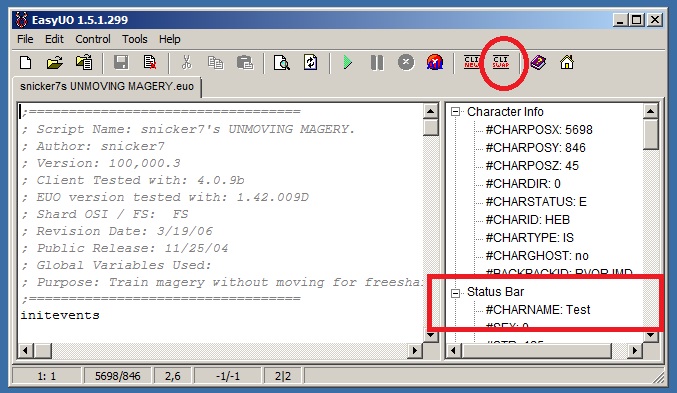The image size is (677, 393).
Task: Pause the running script
Action: pyautogui.click(x=377, y=63)
